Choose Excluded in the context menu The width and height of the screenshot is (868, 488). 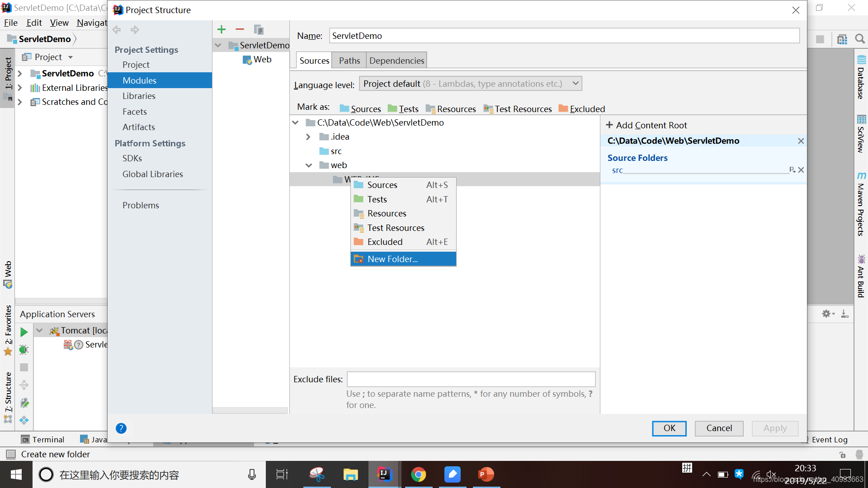click(x=403, y=242)
